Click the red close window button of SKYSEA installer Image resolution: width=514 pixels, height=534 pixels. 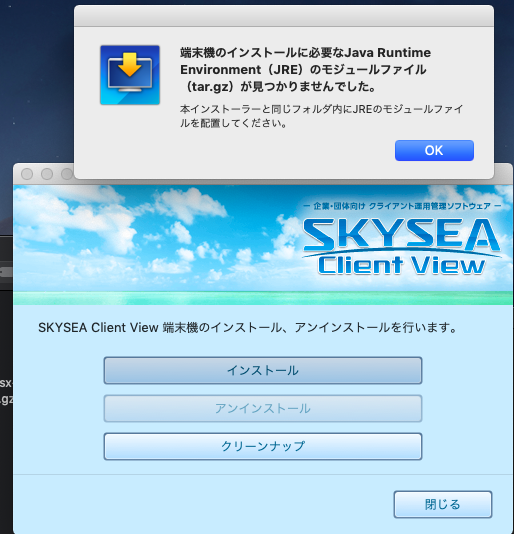pos(27,174)
